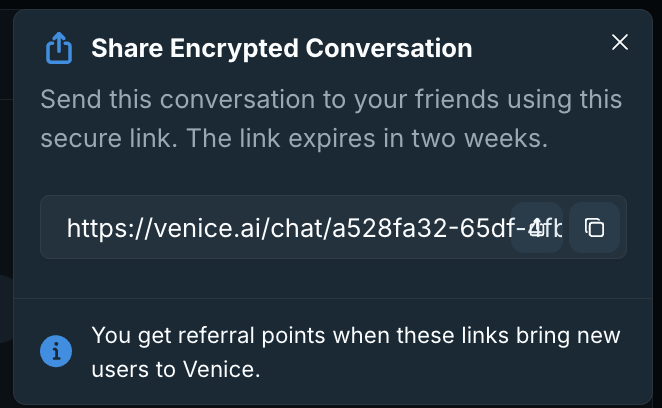Click the 'link expires in two weeks' sentence
This screenshot has width=662, height=408.
[x=367, y=138]
